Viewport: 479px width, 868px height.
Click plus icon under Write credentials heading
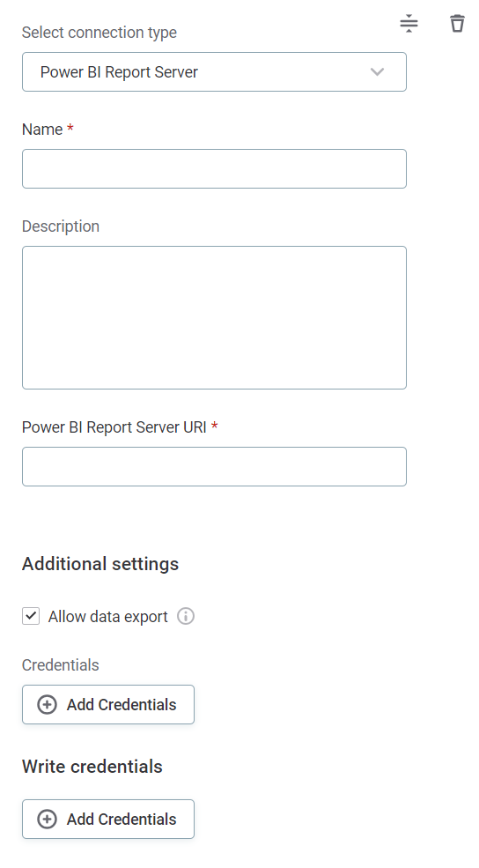pos(47,820)
